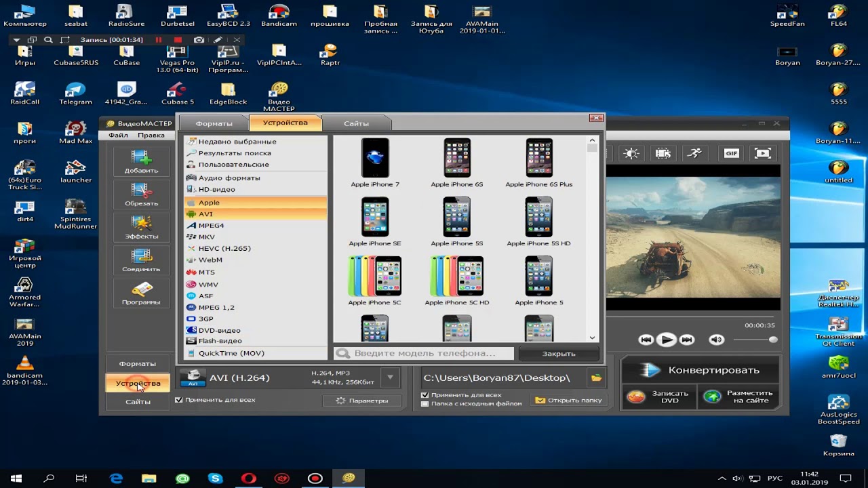Select the WMV category
Viewport: 868px width, 488px height.
255,285
